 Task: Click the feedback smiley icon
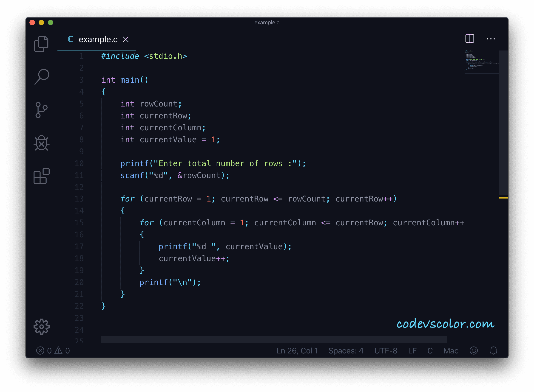point(473,350)
